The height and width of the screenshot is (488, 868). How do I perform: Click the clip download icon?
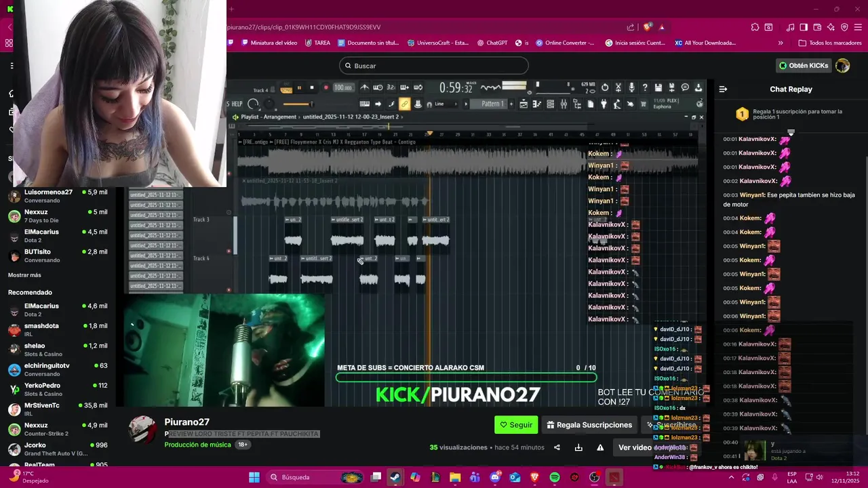coord(578,447)
